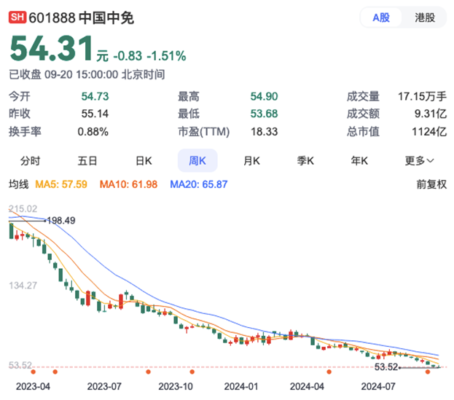
Task: Click the 215.02 price axis label
Action: (x=23, y=209)
